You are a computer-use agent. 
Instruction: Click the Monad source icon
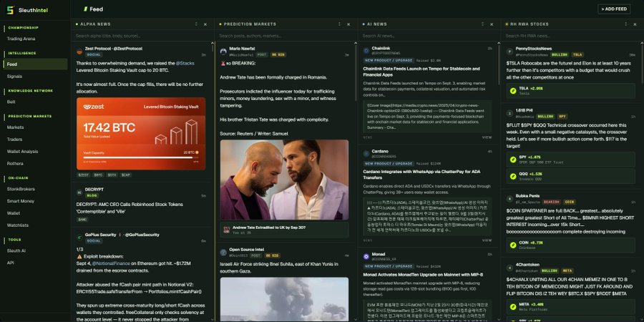[x=366, y=256]
